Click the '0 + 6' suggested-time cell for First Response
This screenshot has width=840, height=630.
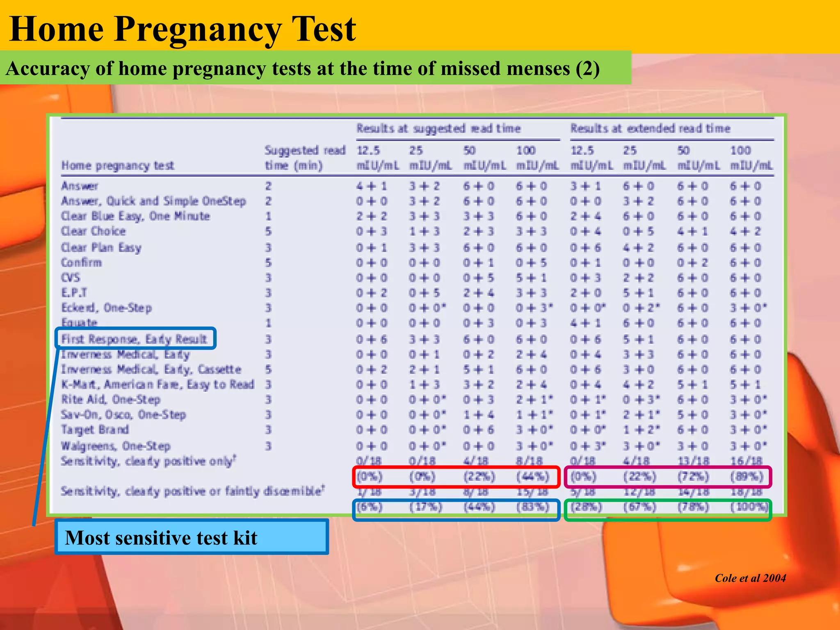372,339
